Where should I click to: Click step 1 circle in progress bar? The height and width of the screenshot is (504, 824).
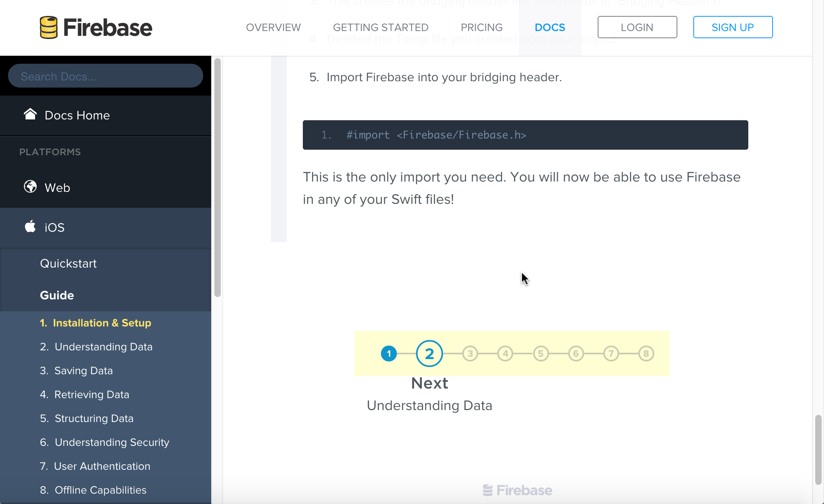pos(389,354)
